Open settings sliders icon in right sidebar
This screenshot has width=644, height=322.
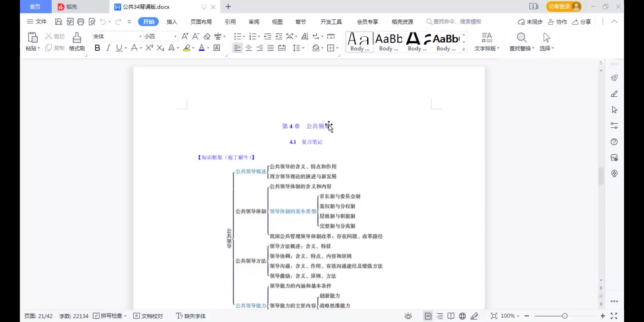(x=614, y=126)
